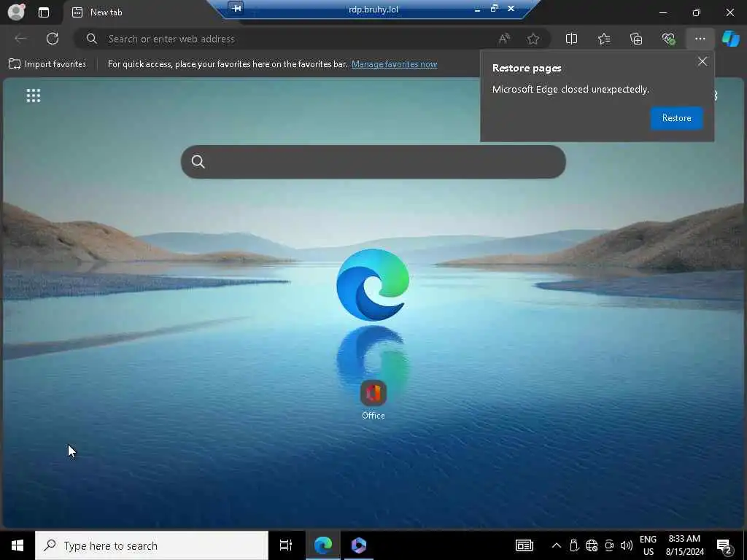Open News and interests taskbar icon
Image resolution: width=747 pixels, height=560 pixels.
[x=524, y=545]
